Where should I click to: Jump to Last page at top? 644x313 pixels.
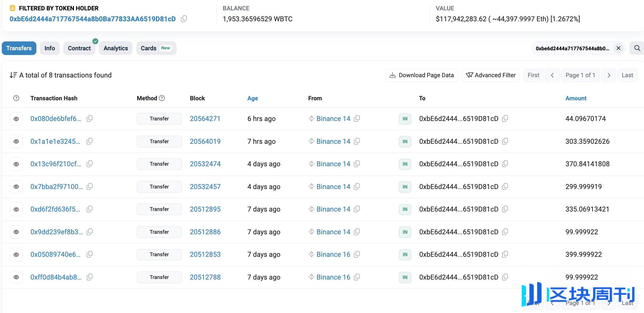pos(627,75)
